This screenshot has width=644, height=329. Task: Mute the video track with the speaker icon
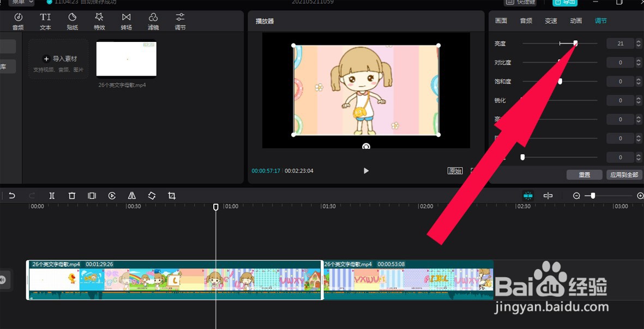3,280
